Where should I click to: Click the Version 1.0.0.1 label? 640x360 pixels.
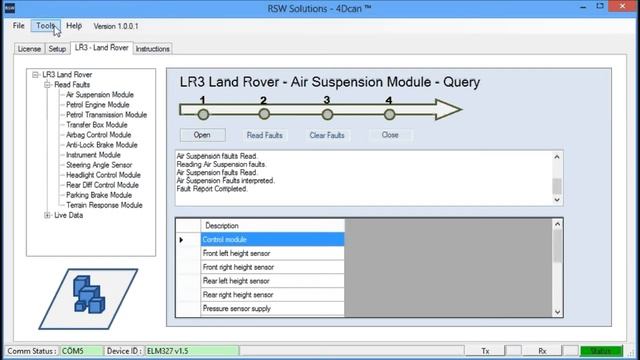click(116, 26)
